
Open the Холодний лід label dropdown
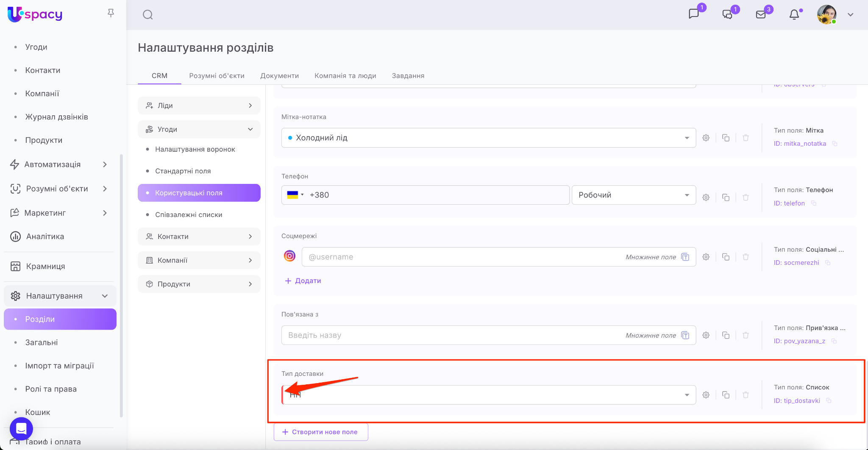[x=686, y=138]
